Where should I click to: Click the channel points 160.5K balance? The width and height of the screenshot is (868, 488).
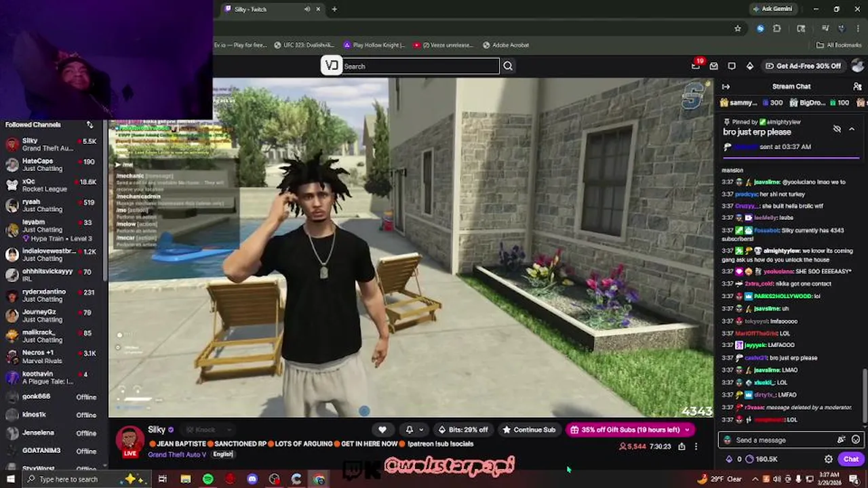(761, 460)
